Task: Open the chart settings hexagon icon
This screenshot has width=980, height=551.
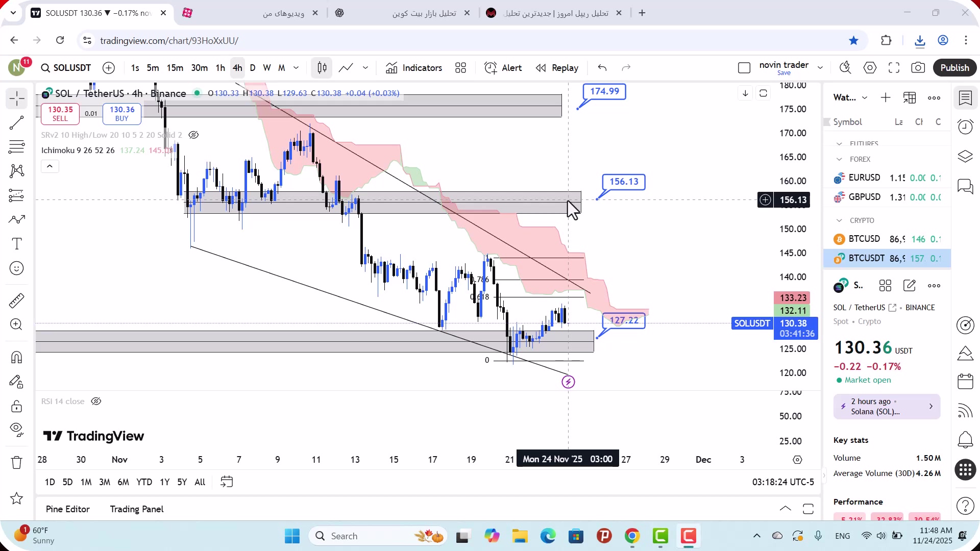Action: pyautogui.click(x=870, y=68)
